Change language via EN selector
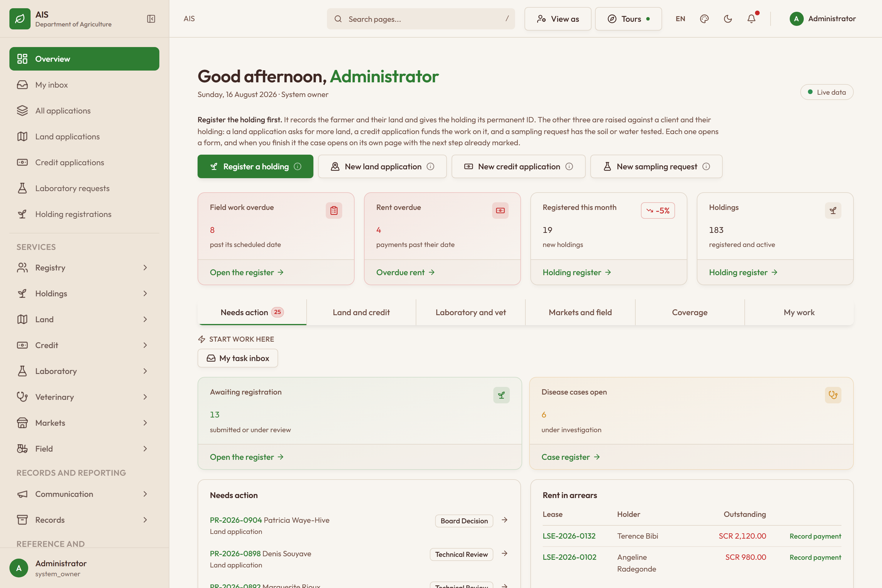This screenshot has width=882, height=588. 680,19
